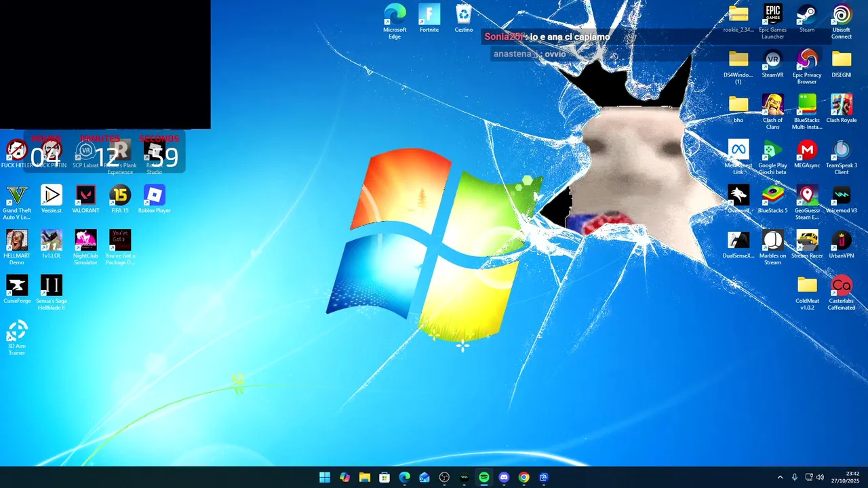Show hidden system tray icons

[x=780, y=477]
